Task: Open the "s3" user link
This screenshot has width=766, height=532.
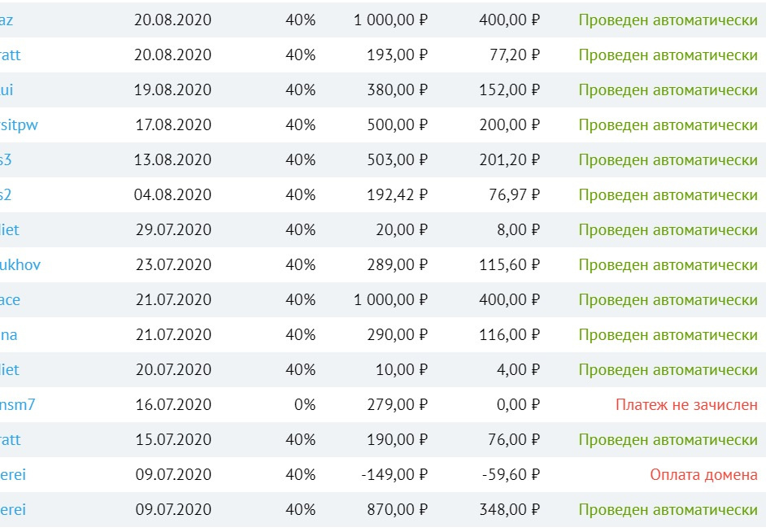Action: coord(6,160)
